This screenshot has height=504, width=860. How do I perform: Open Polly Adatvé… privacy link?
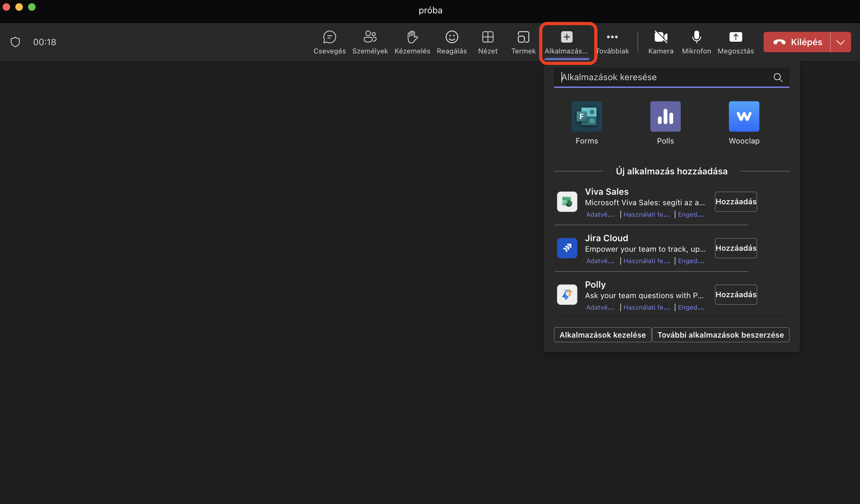pyautogui.click(x=600, y=307)
